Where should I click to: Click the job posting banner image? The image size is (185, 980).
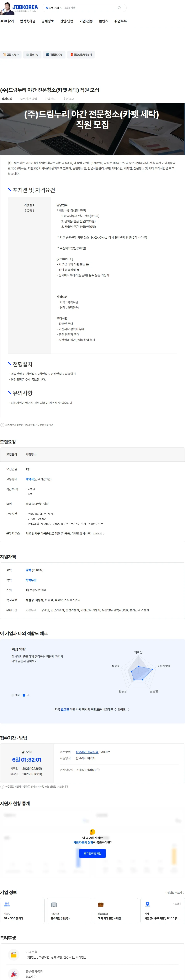pos(92,129)
